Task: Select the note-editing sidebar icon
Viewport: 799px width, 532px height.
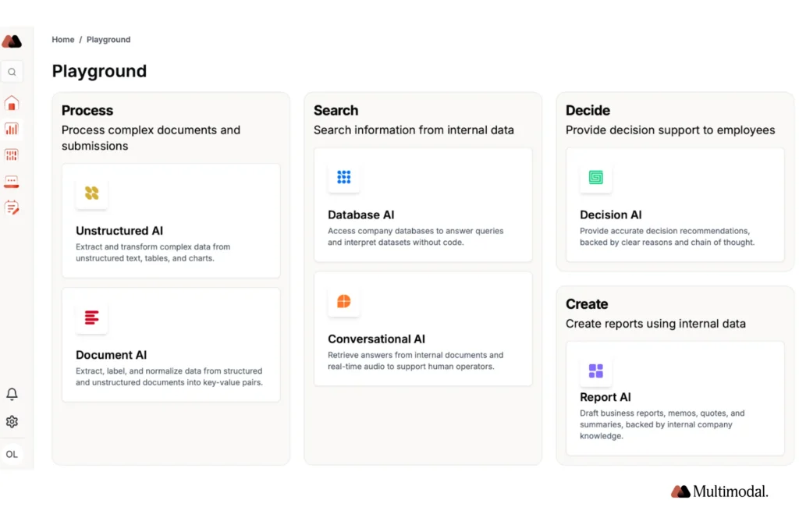Action: point(12,207)
